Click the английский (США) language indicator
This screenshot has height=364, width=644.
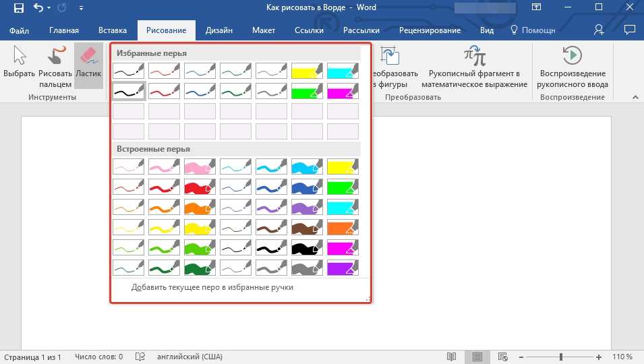189,357
